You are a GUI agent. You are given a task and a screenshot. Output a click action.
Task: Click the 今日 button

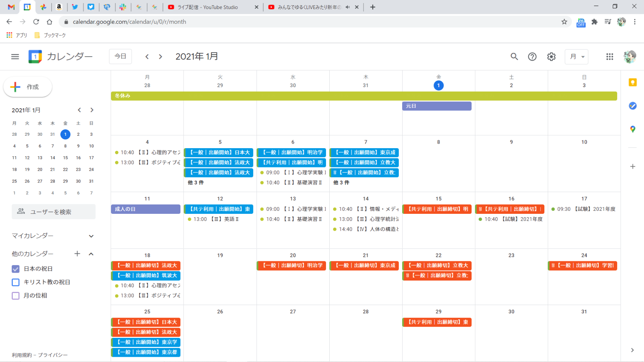click(x=120, y=57)
